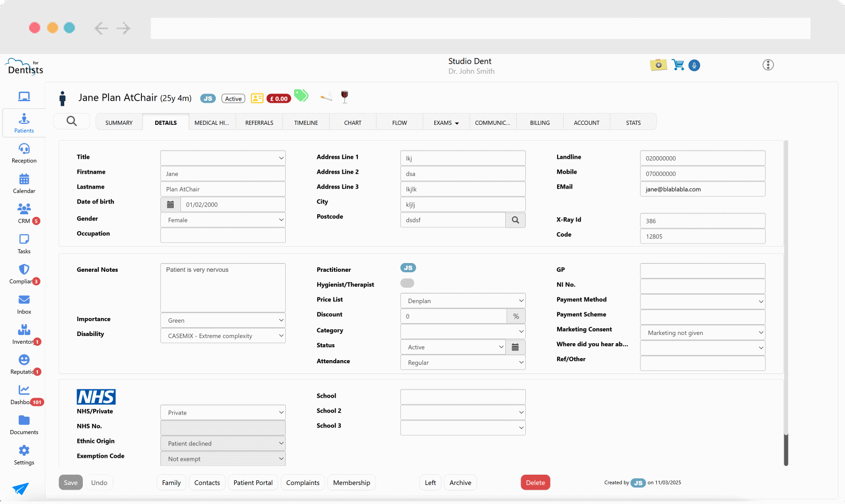Click the Occupation input field
845x504 pixels.
click(223, 235)
